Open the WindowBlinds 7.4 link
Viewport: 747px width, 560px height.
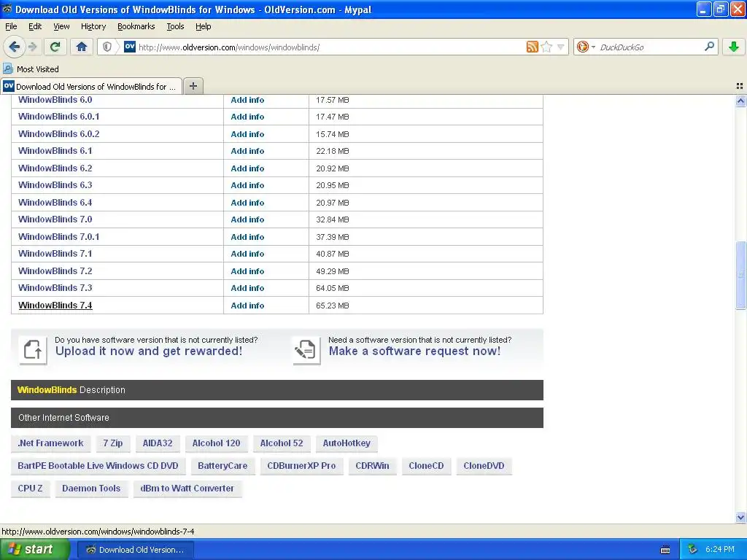coord(55,306)
